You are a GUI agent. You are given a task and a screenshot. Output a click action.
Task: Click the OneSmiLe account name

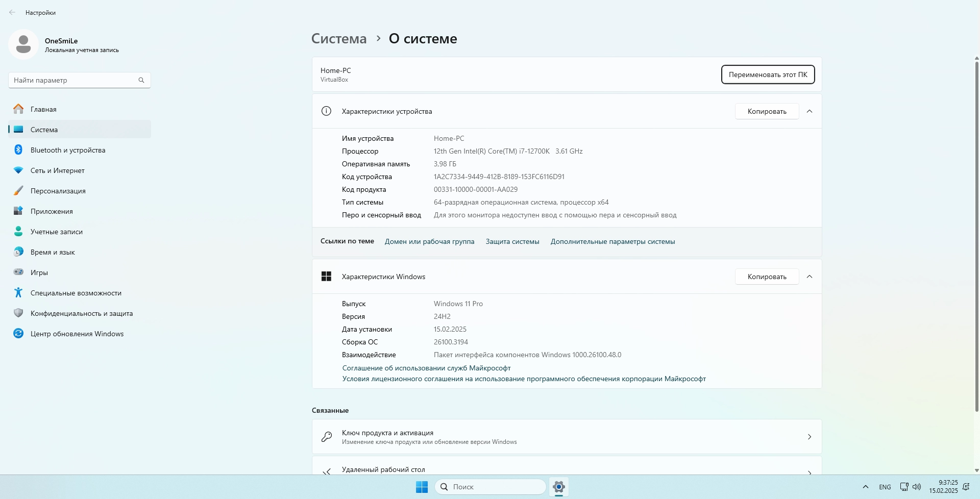[x=61, y=41]
